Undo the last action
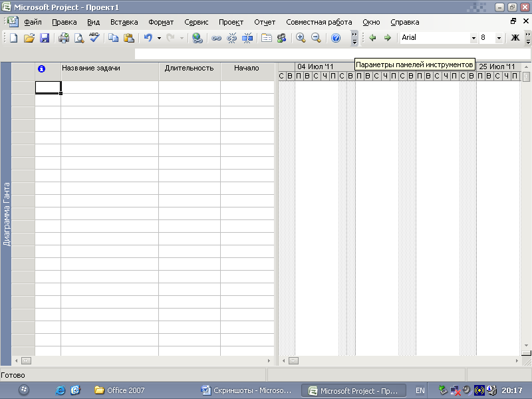The height and width of the screenshot is (399, 532). pyautogui.click(x=148, y=38)
